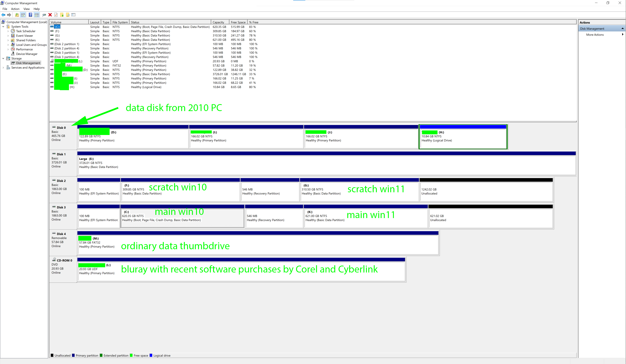Click the System Tools wrench icon

click(x=8, y=27)
